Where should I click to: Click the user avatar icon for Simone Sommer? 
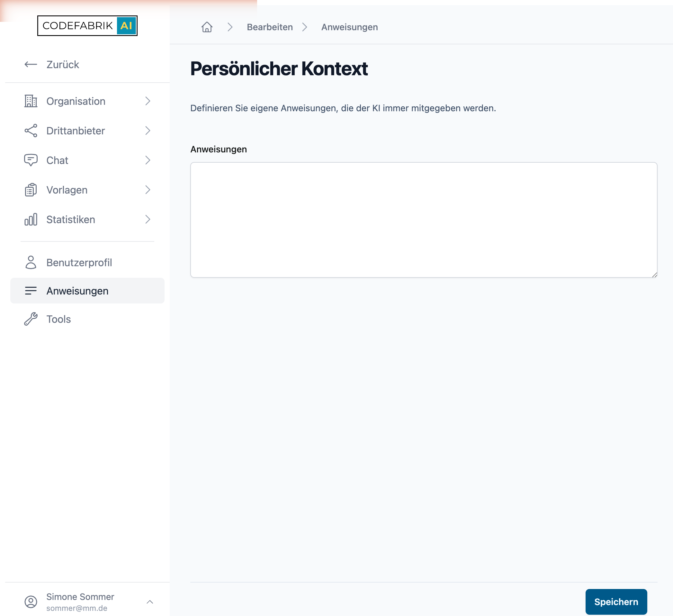pos(31,602)
